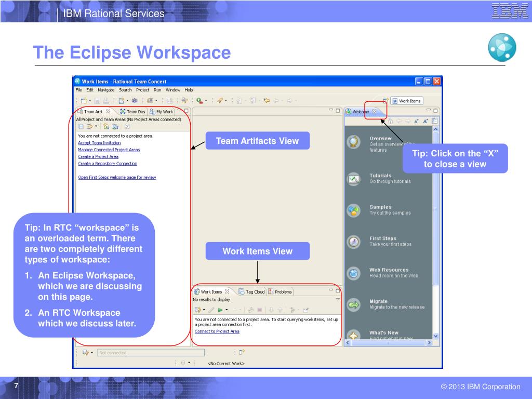Close the Work Items view tab
532x399 pixels.
(228, 291)
